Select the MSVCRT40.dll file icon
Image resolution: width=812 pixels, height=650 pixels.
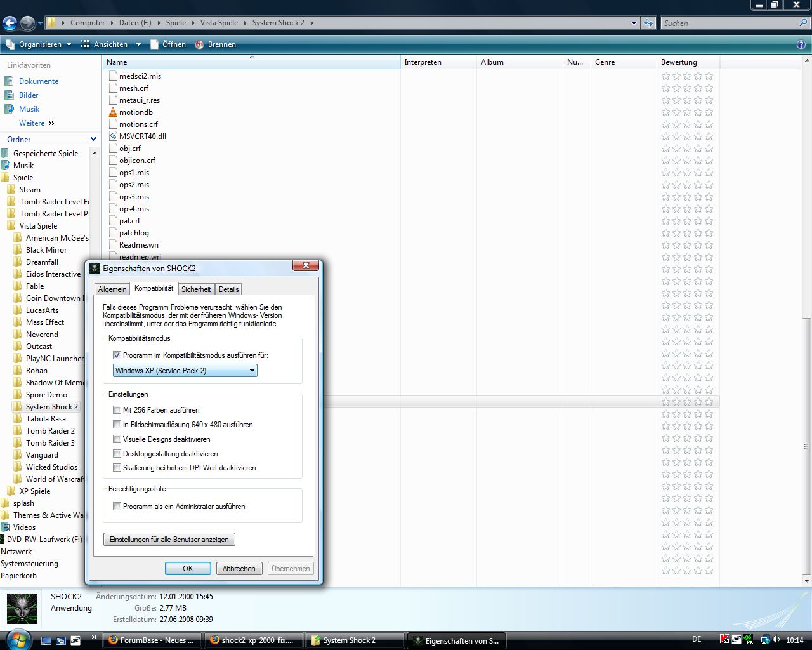coord(113,136)
